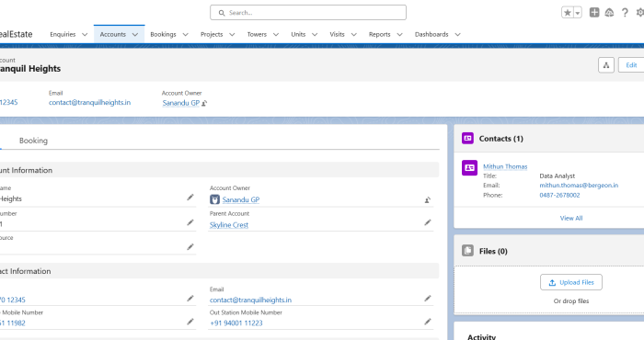This screenshot has height=340, width=644.
Task: Click the Edit button for the account
Action: [x=631, y=65]
